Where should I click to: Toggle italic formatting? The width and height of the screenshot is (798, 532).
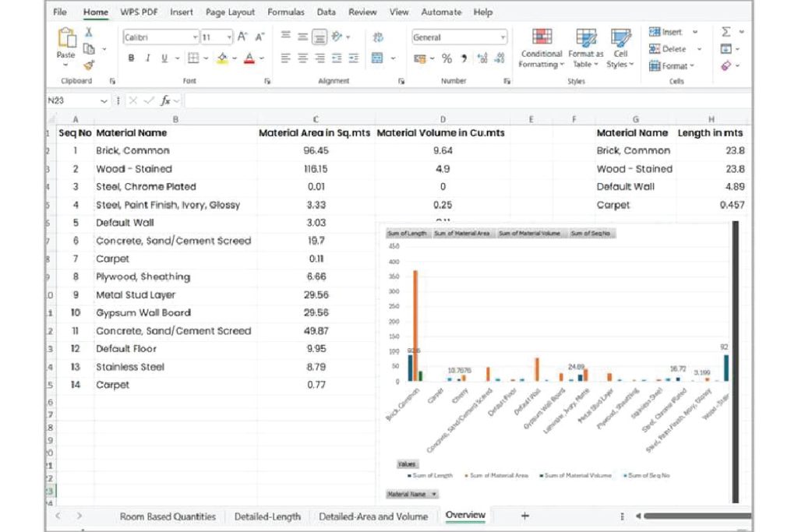(x=147, y=58)
